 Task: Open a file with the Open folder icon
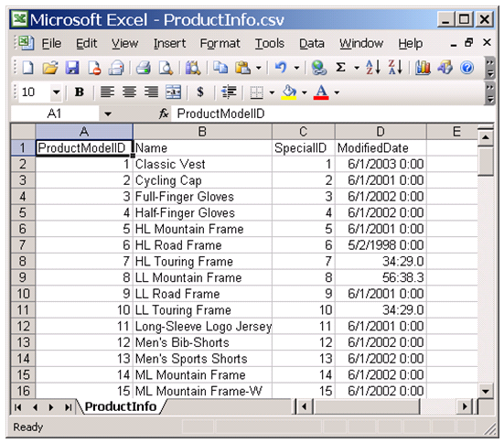click(x=50, y=68)
